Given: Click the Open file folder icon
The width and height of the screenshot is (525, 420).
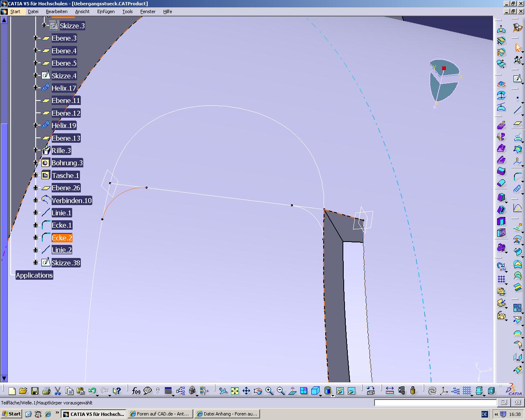Looking at the screenshot, I should pos(23,391).
